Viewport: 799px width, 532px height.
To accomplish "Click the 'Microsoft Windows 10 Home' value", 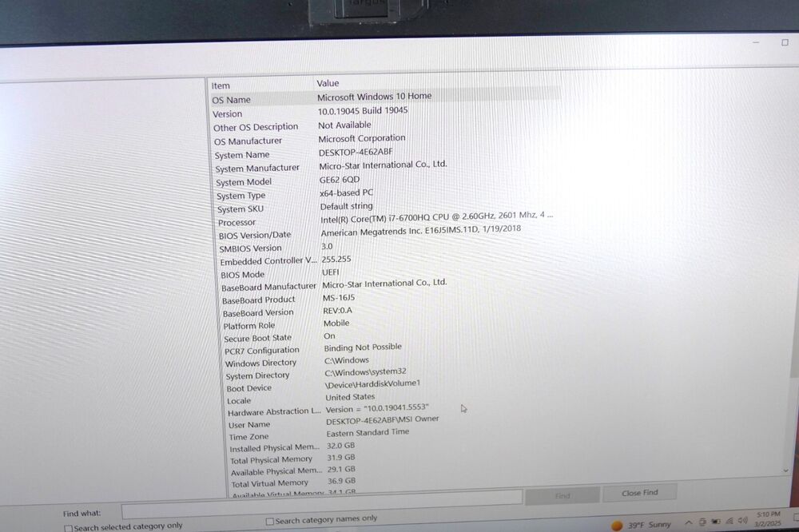I will coord(375,97).
